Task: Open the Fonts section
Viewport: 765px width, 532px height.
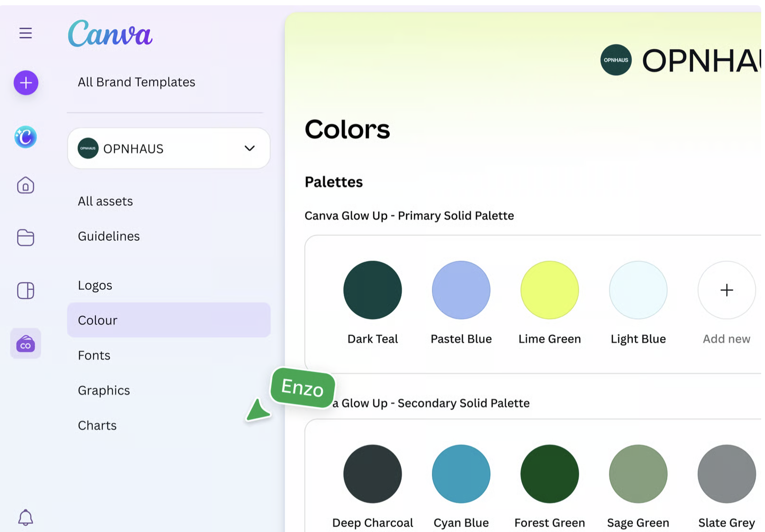Action: click(94, 355)
